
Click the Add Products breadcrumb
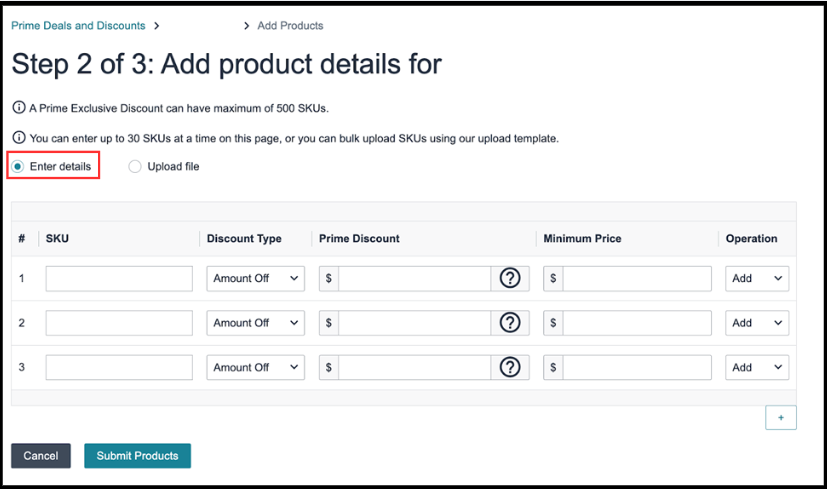pyautogui.click(x=290, y=25)
